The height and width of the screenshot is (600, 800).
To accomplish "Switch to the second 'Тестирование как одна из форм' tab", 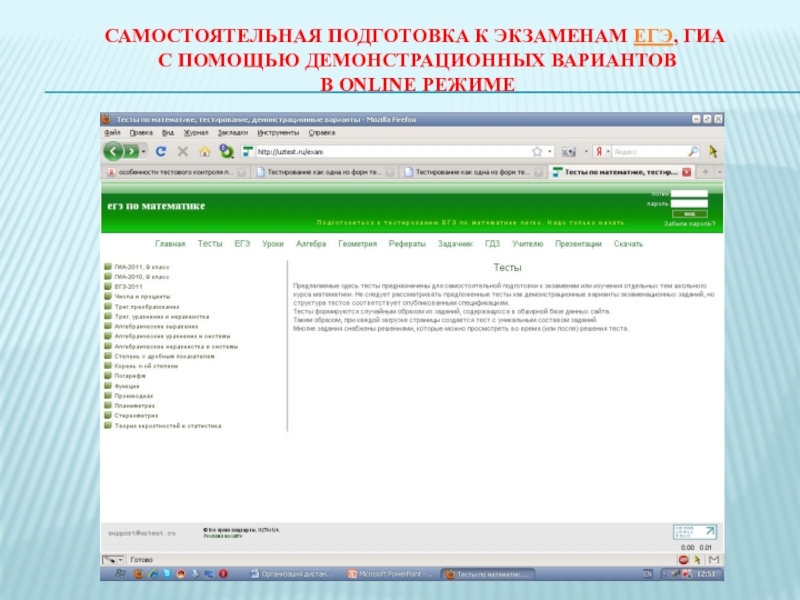I will click(325, 172).
